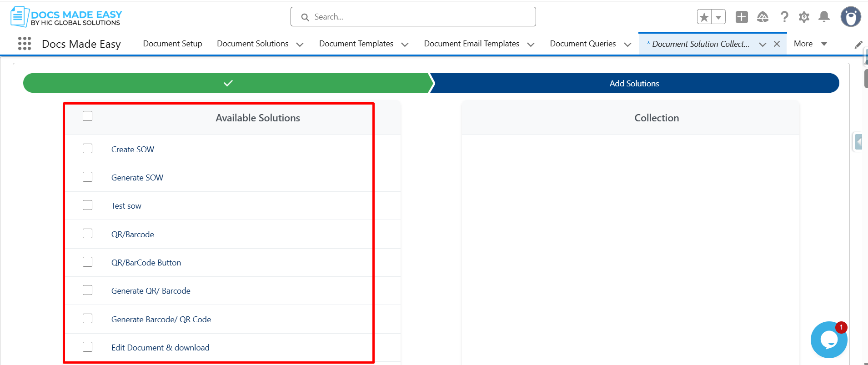The image size is (868, 365).
Task: Go to the Document Setup tab
Action: point(172,44)
